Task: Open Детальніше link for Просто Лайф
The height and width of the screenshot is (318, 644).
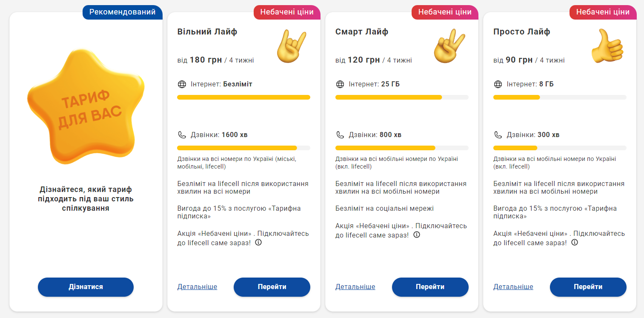Action: click(x=513, y=287)
